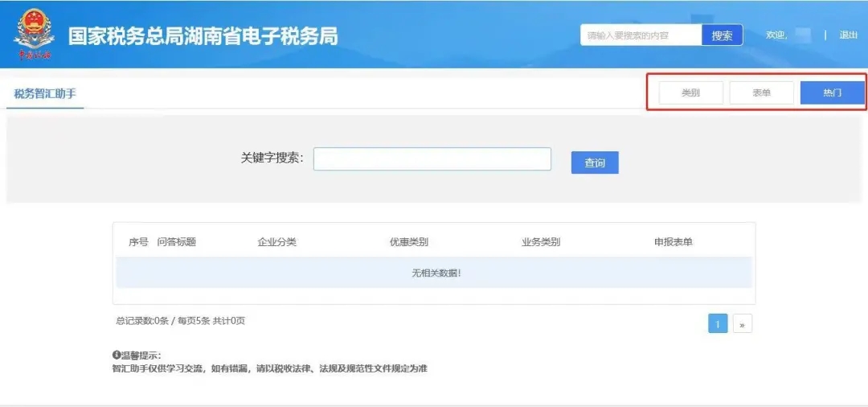
Task: Click the 序号 column header
Action: [138, 242]
